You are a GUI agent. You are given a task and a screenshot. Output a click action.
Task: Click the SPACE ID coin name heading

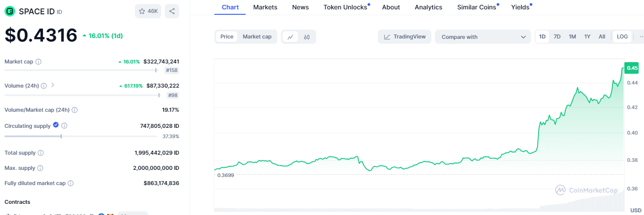point(37,12)
